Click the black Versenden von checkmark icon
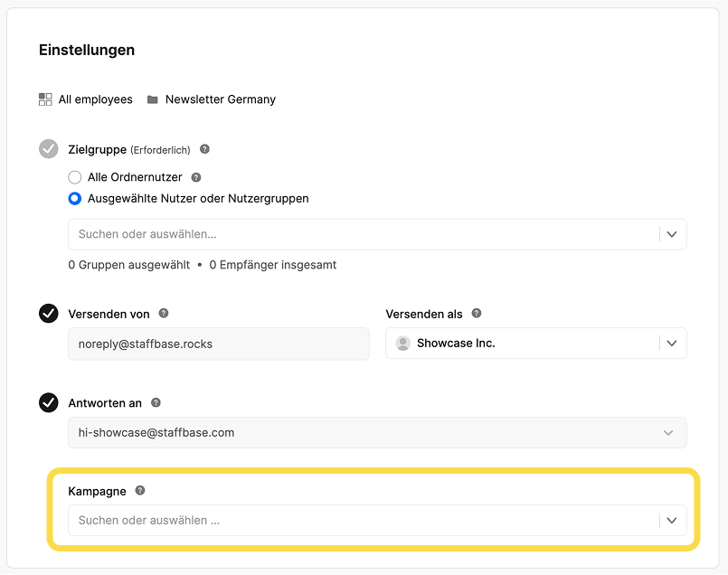The width and height of the screenshot is (728, 575). pyautogui.click(x=48, y=313)
